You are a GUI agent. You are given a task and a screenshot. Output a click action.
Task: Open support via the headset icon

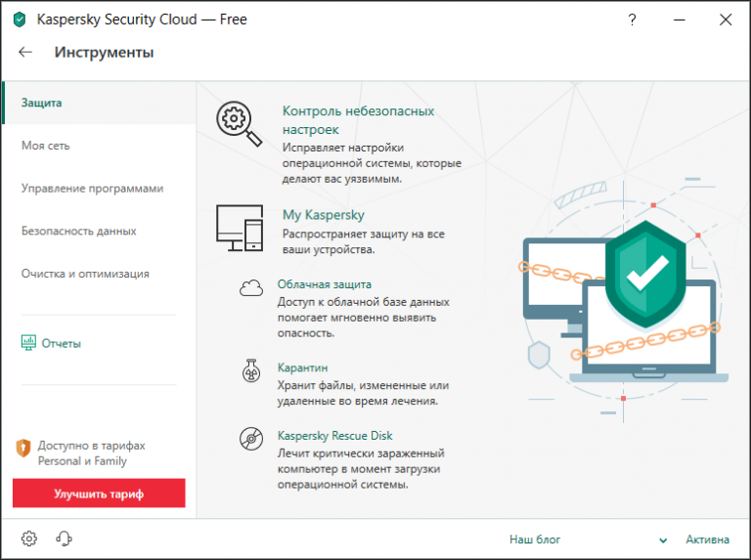coord(65,538)
